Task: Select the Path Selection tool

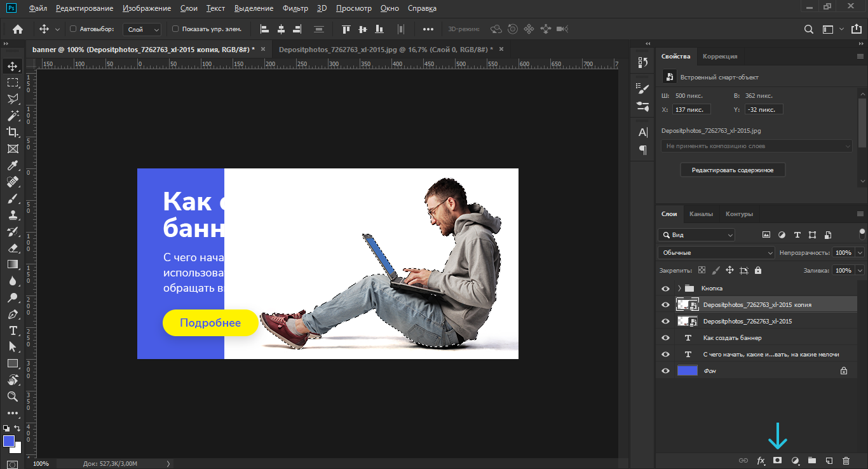Action: click(x=12, y=347)
